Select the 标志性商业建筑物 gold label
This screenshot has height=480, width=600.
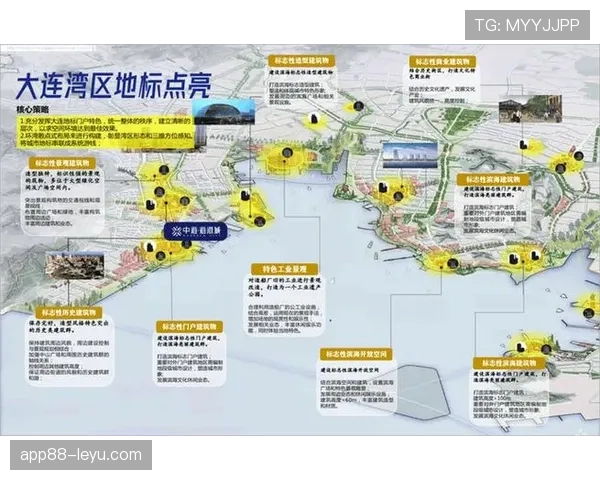(442, 61)
